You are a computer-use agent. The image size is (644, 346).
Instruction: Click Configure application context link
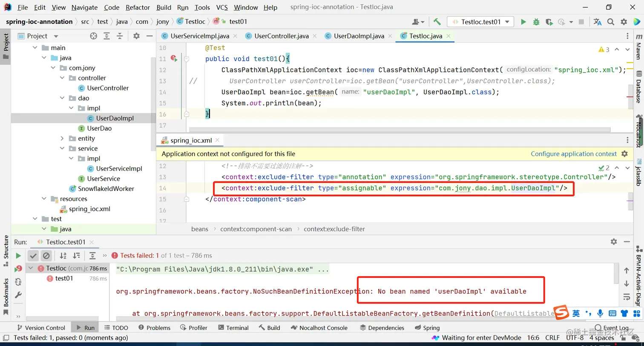(x=574, y=154)
